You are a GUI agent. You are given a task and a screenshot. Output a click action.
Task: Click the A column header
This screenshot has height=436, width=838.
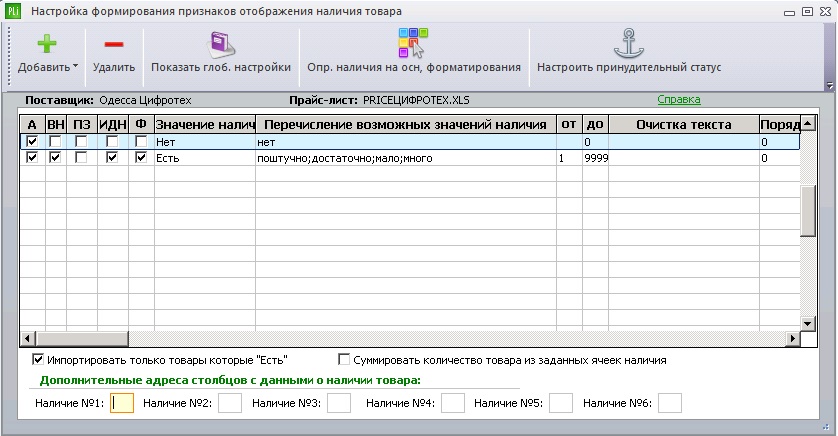[32, 124]
